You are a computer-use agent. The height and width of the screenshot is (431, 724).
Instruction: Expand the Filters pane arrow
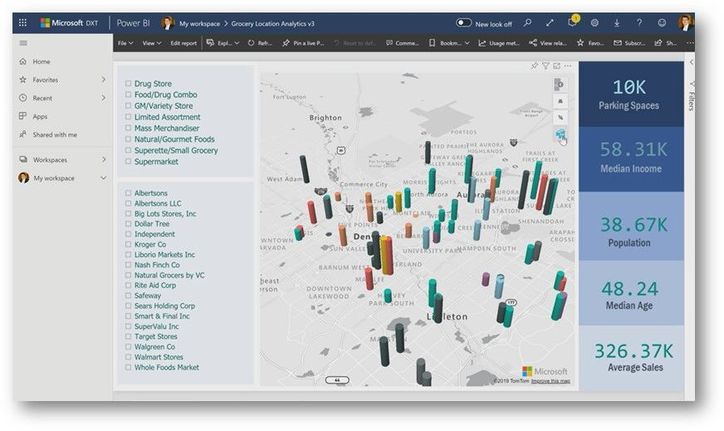tap(691, 62)
